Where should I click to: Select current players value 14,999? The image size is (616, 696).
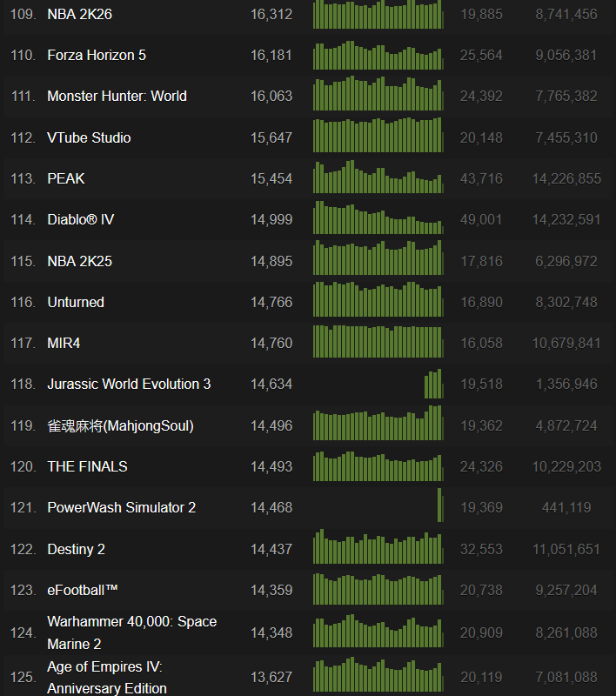pyautogui.click(x=271, y=219)
